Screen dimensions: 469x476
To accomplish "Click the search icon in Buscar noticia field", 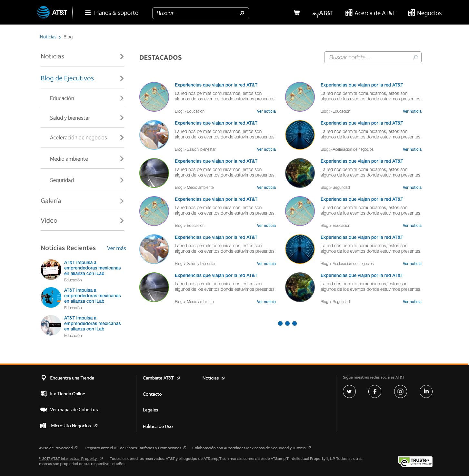I will click(415, 57).
